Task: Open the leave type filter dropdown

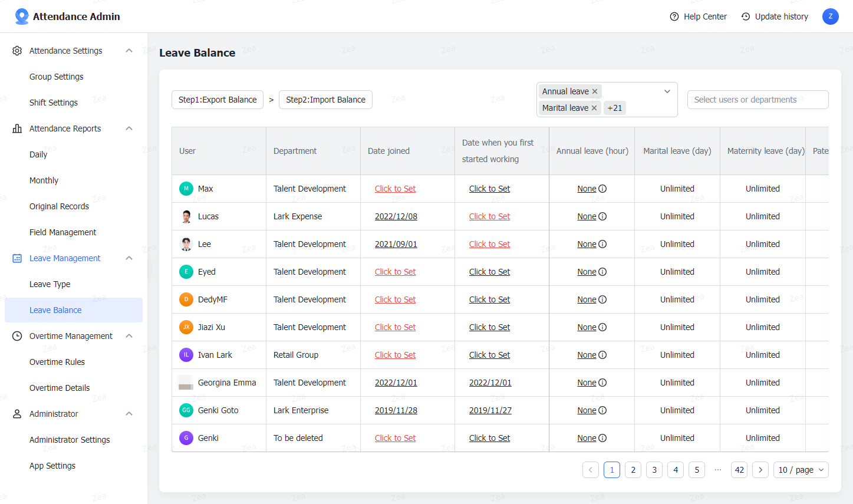Action: 667,91
